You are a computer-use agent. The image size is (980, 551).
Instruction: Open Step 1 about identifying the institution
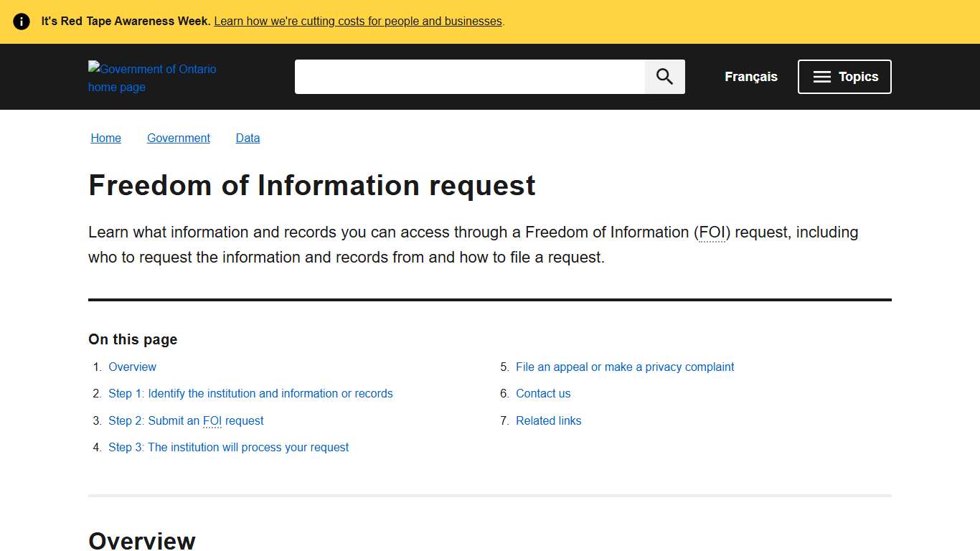tap(250, 393)
